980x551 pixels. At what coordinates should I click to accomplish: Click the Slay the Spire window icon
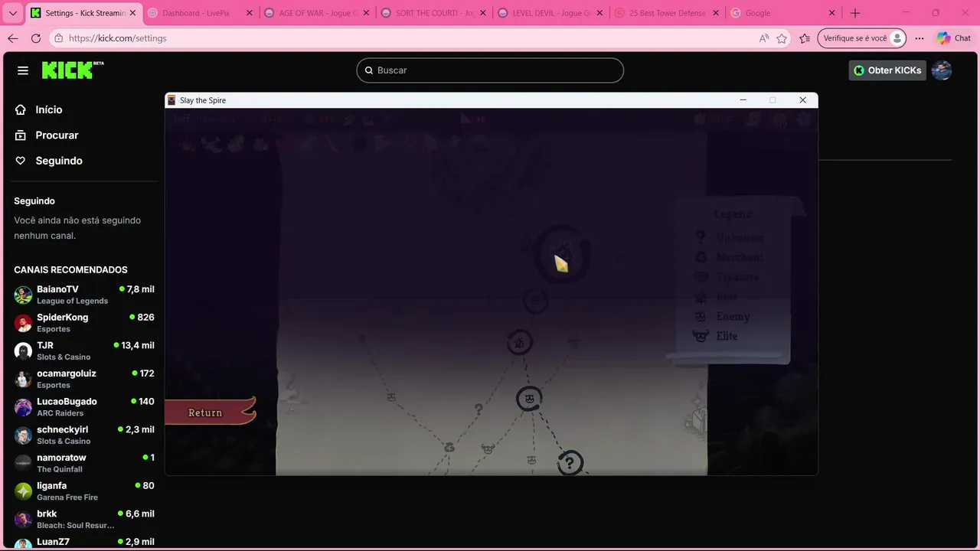click(171, 100)
